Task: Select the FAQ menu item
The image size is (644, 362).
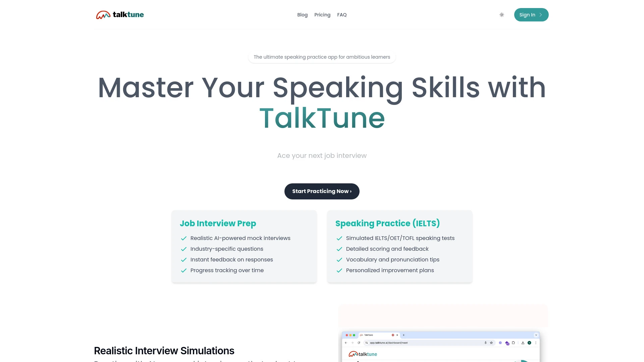Action: [342, 15]
